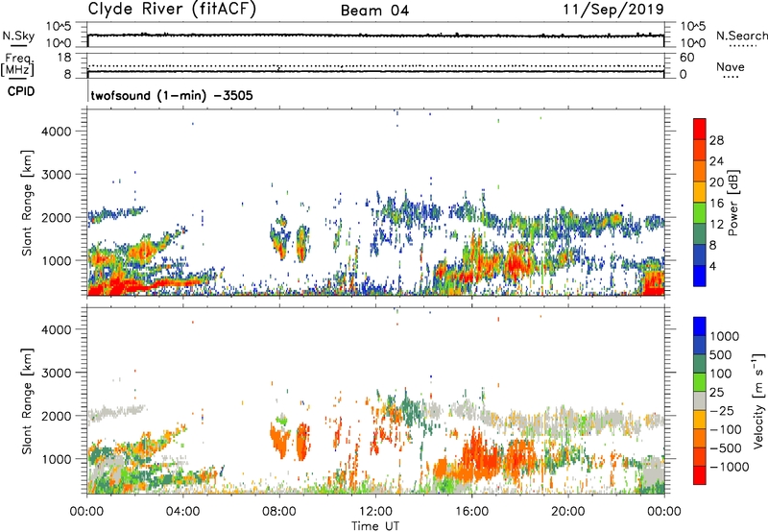
Task: Click the "16:00" time tick label
Action: pos(471,512)
